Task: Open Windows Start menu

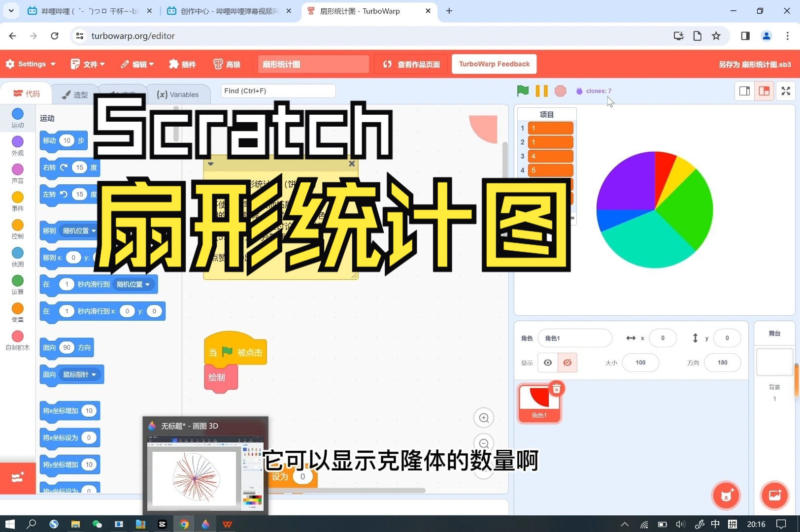Action: [10, 524]
